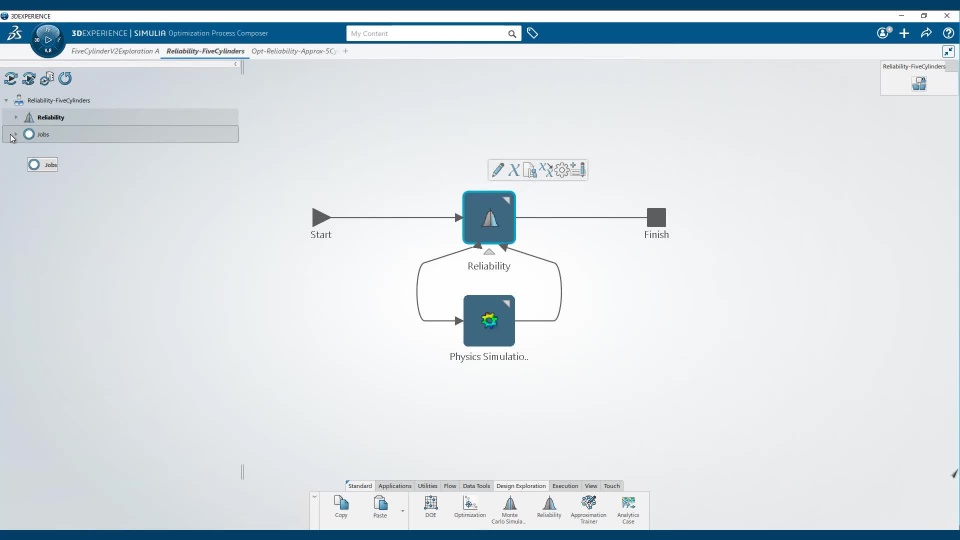
Task: Open the Touch action bar tab
Action: click(x=612, y=486)
